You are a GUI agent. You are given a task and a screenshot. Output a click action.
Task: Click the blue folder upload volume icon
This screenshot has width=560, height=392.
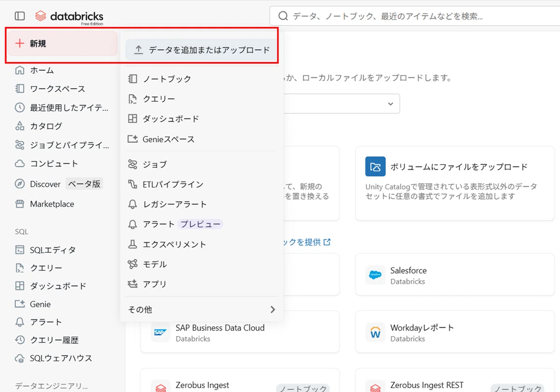(375, 166)
